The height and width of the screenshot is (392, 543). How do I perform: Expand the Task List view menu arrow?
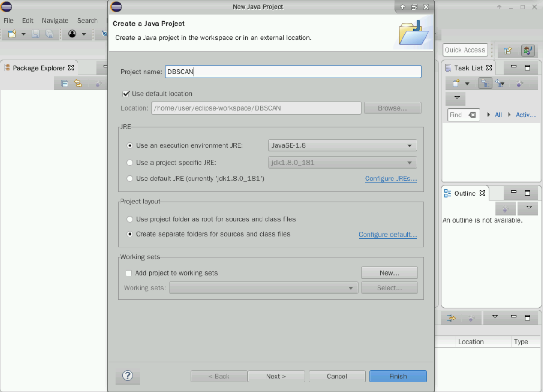click(x=456, y=97)
